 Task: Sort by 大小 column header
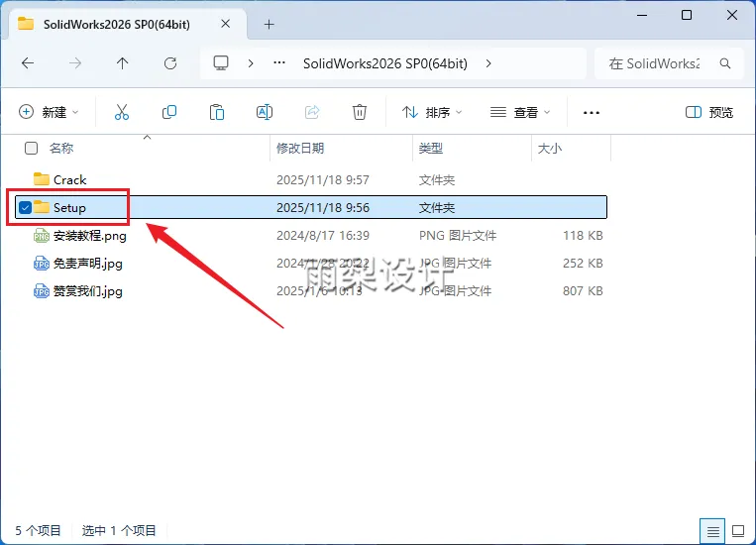550,148
